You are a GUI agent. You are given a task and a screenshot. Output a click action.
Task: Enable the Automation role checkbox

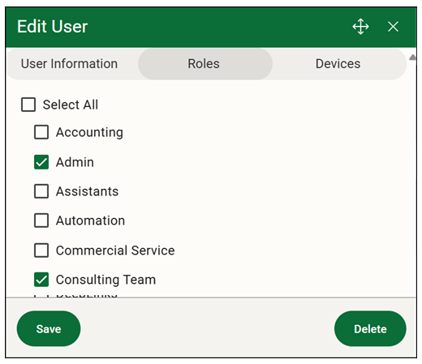pos(41,221)
